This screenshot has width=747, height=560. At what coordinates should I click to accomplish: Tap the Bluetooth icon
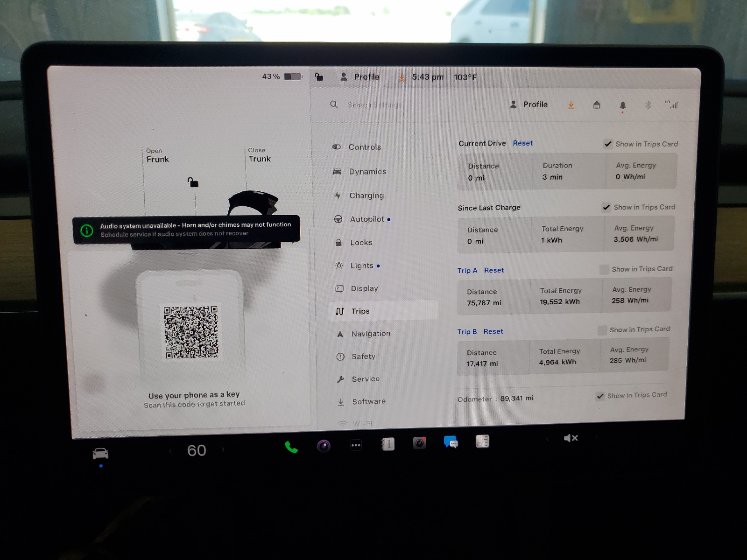[x=648, y=105]
